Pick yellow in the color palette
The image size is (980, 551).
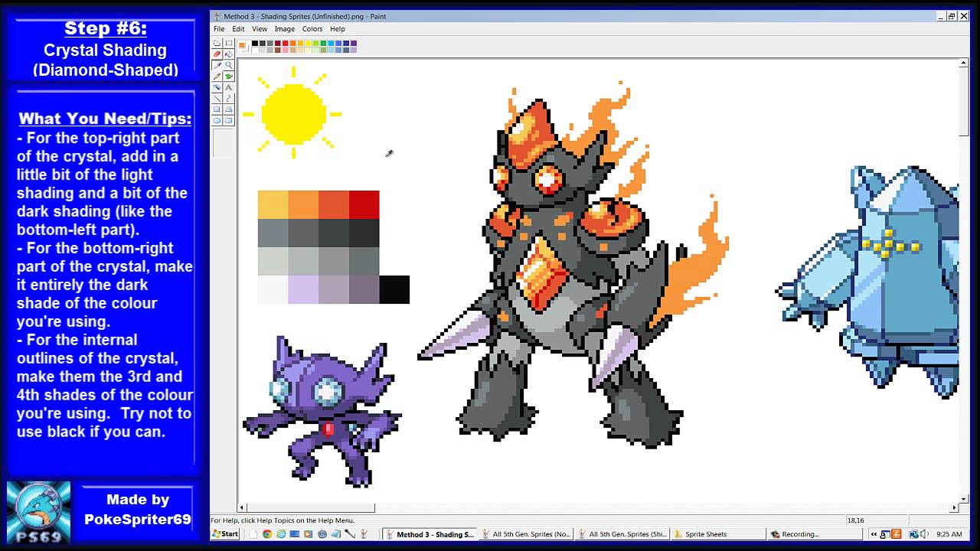308,43
